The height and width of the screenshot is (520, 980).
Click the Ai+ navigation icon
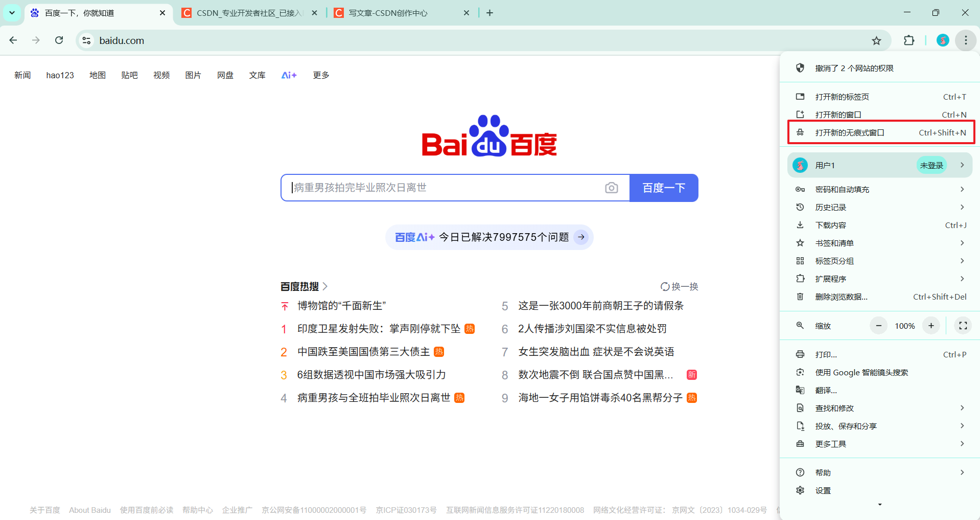289,75
